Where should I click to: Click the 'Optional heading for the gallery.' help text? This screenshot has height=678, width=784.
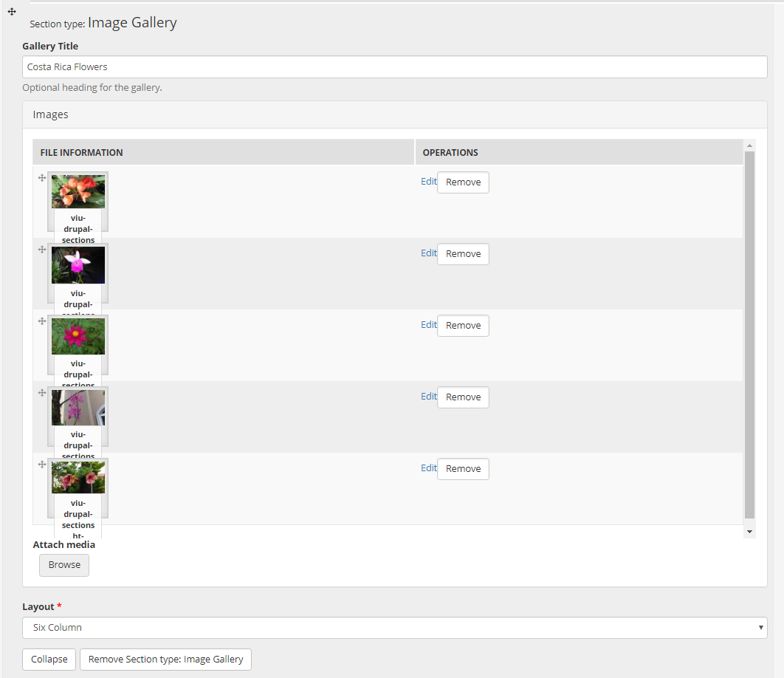coord(92,88)
